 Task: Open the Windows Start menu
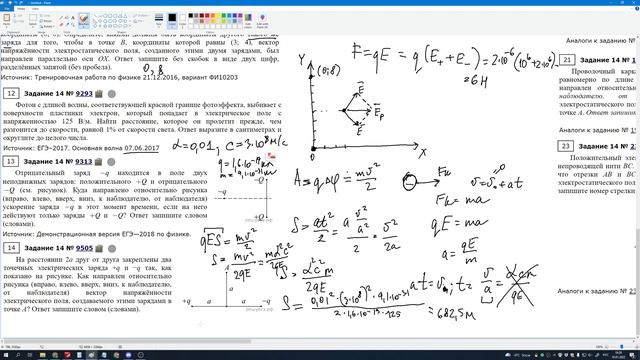[x=6, y=355]
